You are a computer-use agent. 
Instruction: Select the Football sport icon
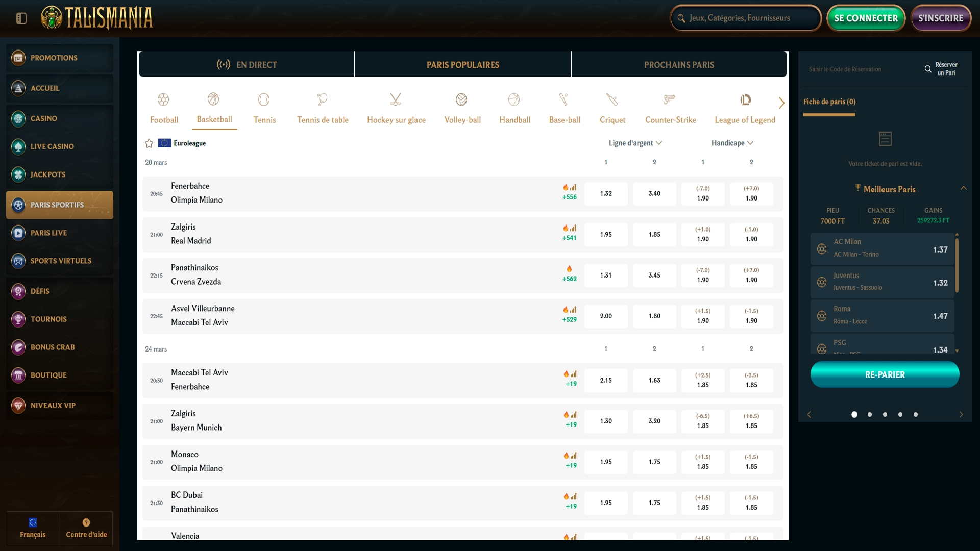(x=163, y=99)
